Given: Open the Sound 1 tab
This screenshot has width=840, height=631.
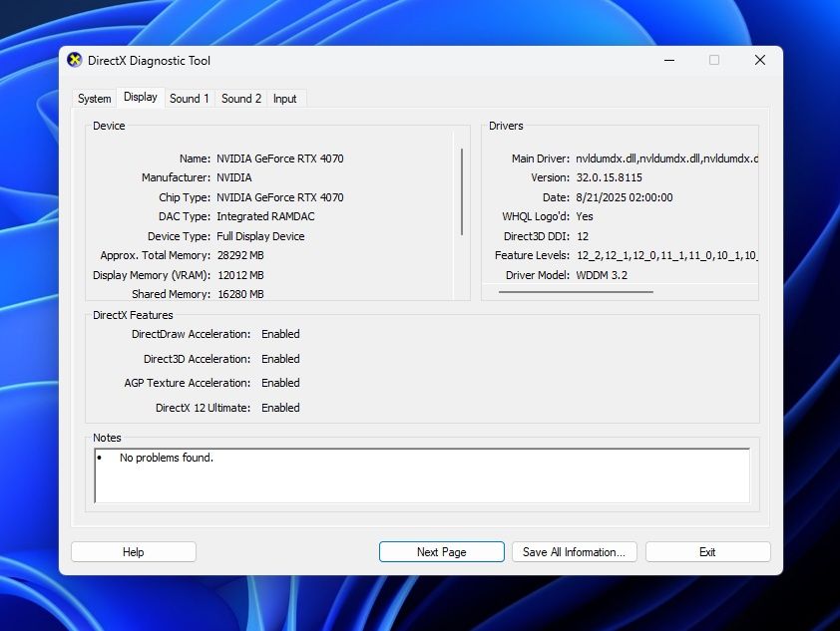Looking at the screenshot, I should click(x=190, y=99).
